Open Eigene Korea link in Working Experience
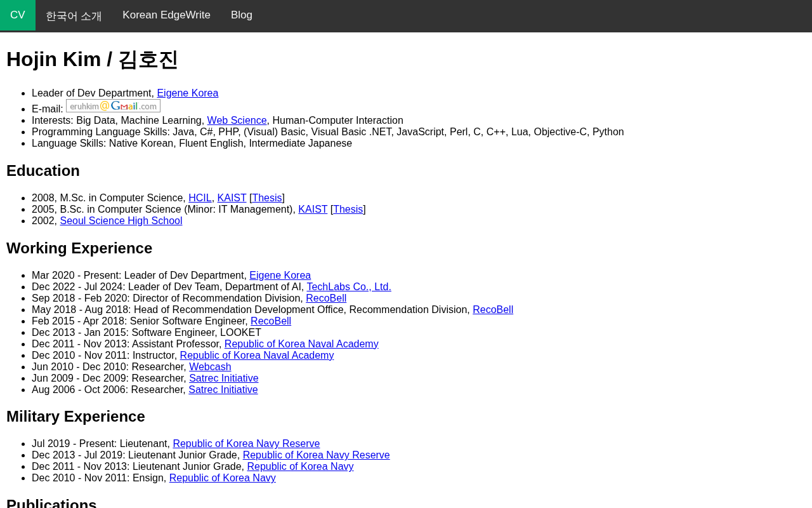Screen dimensions: 812x508 [x=280, y=276]
